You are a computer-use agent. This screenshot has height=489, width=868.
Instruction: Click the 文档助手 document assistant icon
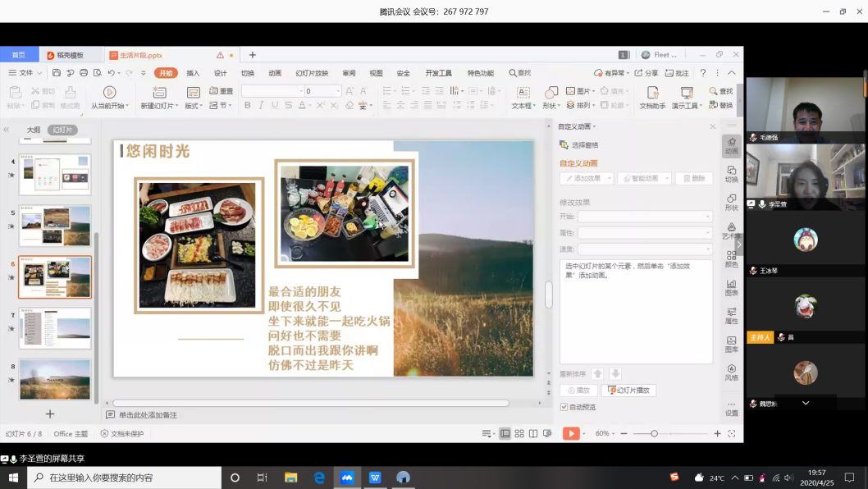pos(652,93)
